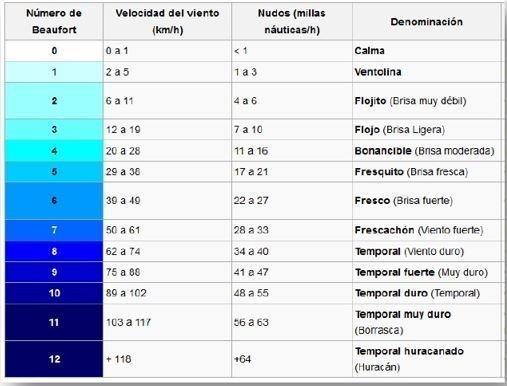The width and height of the screenshot is (507, 386).
Task: Click the 'Calma' denomination
Action: point(369,51)
